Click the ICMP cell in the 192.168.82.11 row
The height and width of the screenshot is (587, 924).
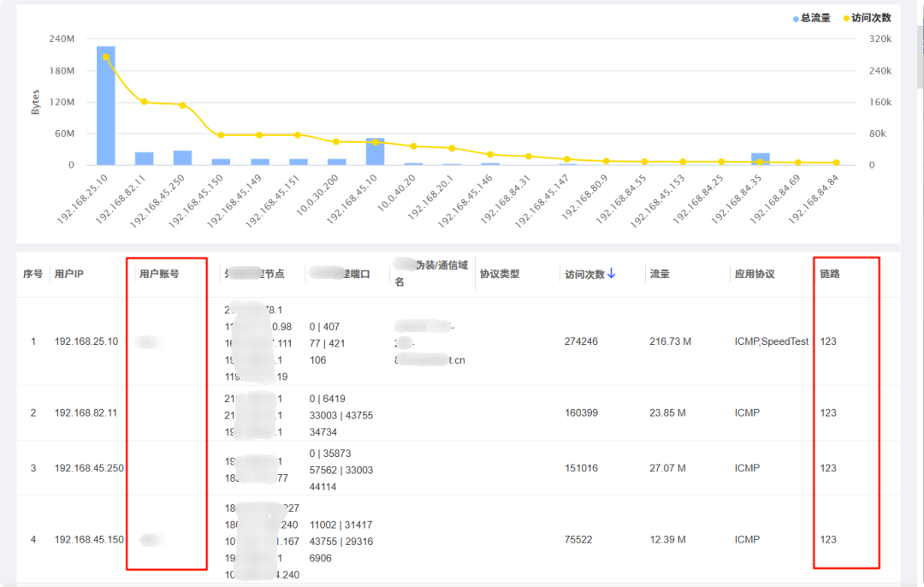(x=747, y=412)
